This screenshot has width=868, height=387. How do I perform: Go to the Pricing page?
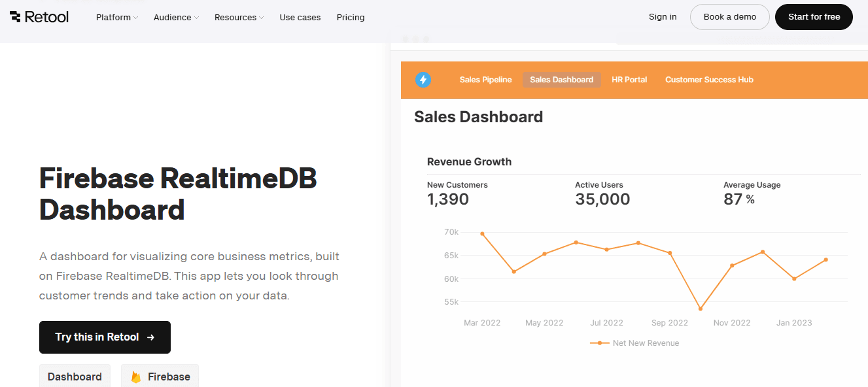click(x=351, y=18)
